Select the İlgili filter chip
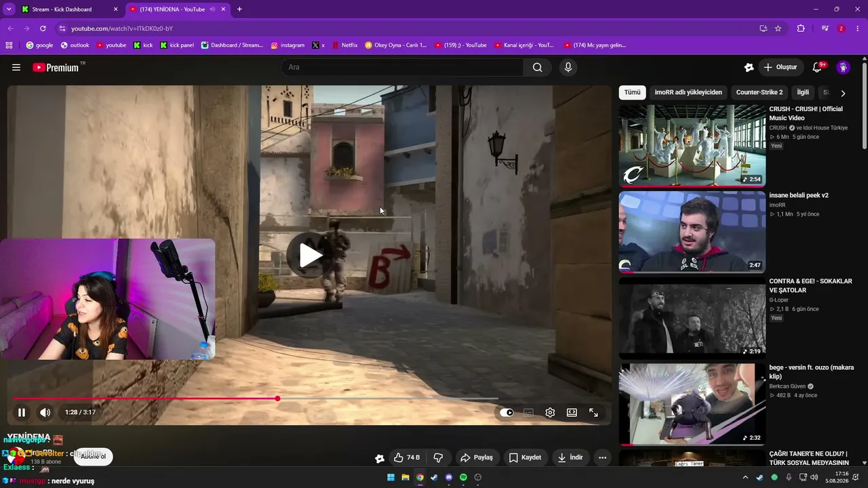Screen dimensions: 868x488 click(803, 92)
